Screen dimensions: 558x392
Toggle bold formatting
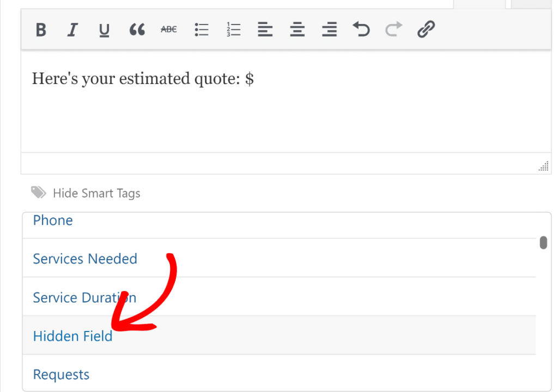click(40, 29)
